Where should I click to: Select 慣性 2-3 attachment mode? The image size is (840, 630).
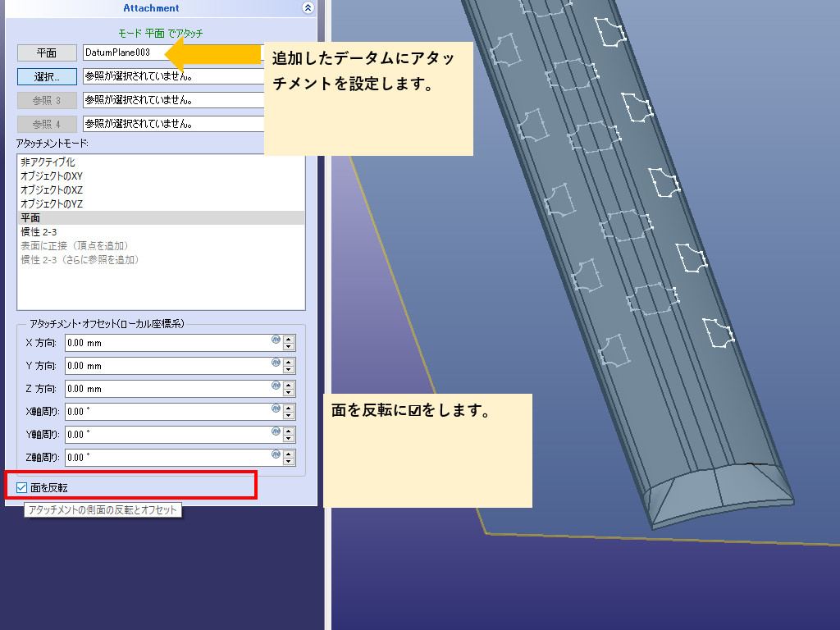39,232
